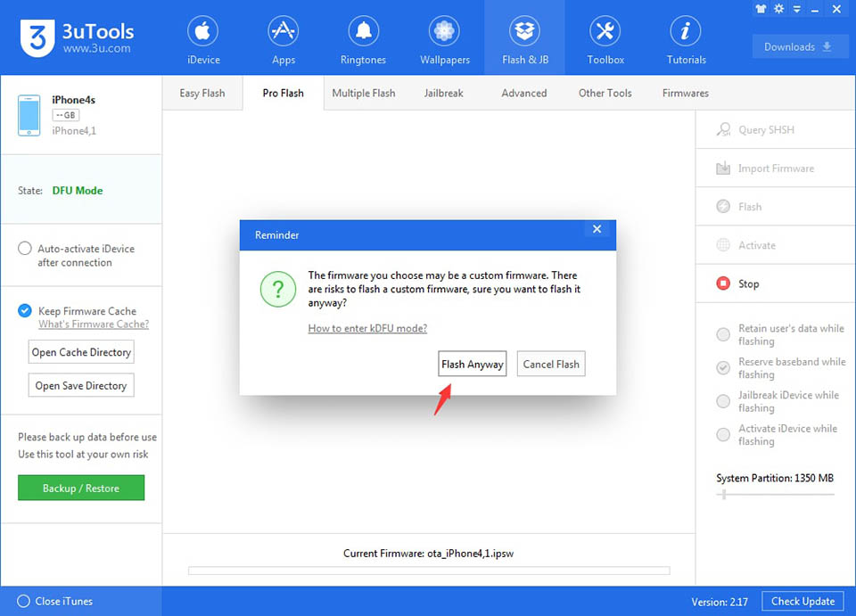The height and width of the screenshot is (616, 856).
Task: Open the How to enter kDFU mode link
Action: [367, 328]
